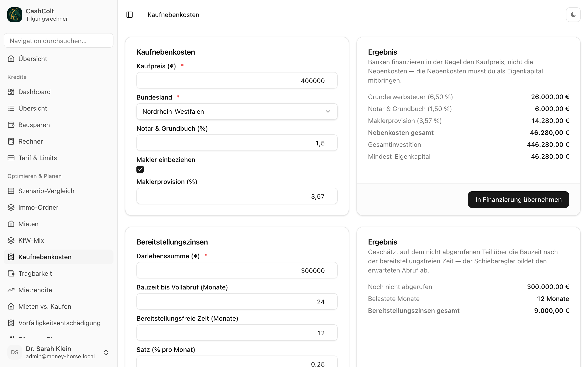Switch to dark mode with moon icon
588x367 pixels.
[x=573, y=15]
